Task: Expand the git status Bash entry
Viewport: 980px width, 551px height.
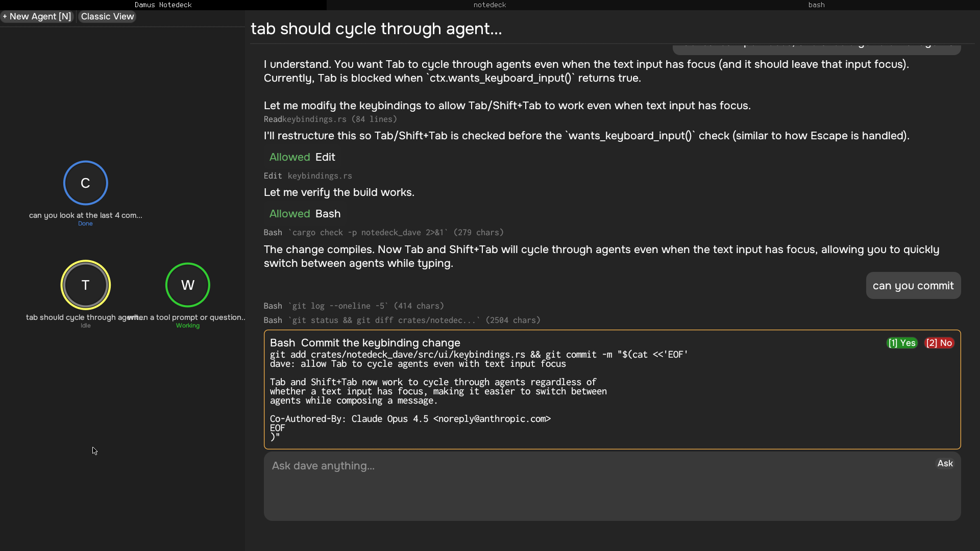Action: coord(402,320)
